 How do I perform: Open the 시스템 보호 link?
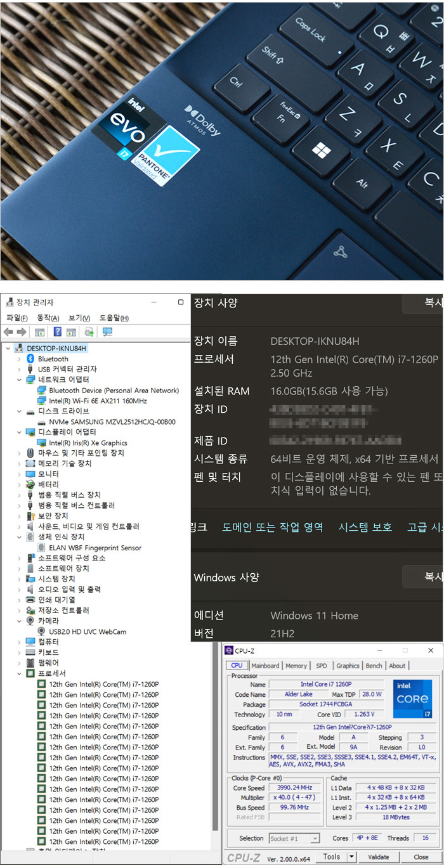coord(365,527)
